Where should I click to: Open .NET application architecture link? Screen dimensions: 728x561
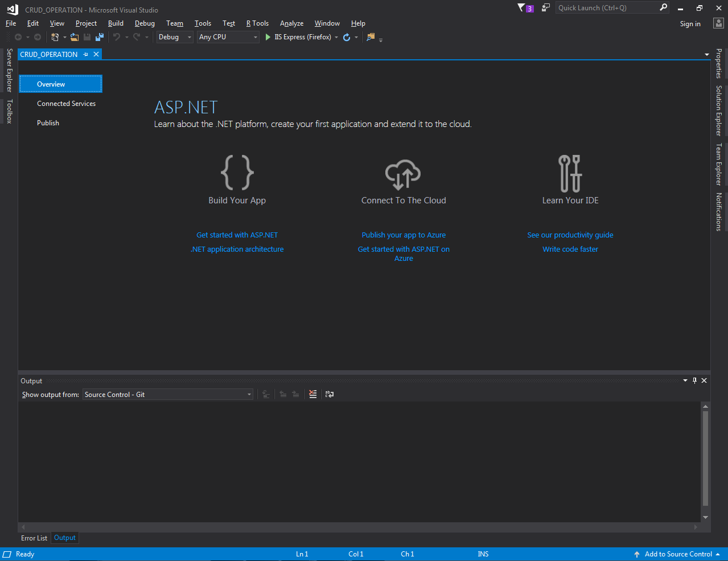tap(237, 249)
